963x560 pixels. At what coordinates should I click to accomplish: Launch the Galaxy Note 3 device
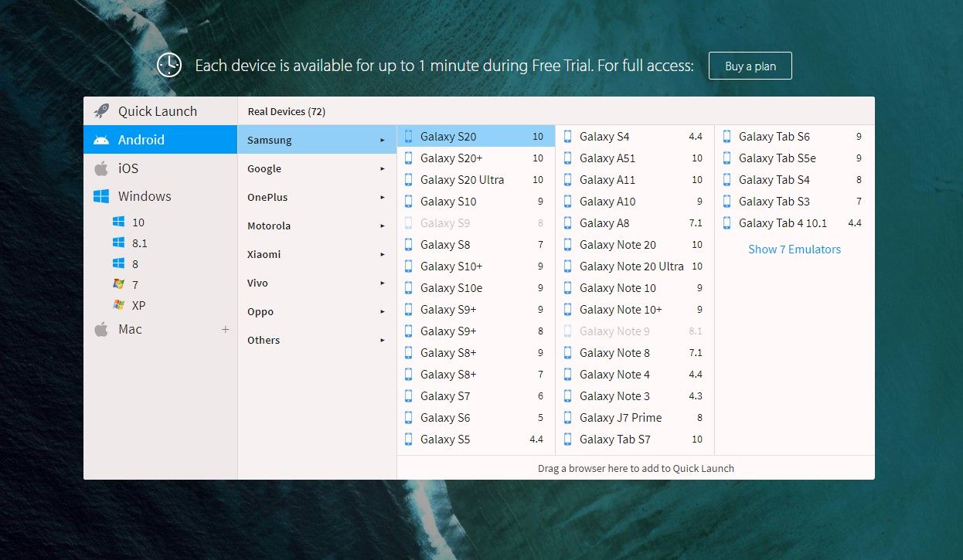pyautogui.click(x=635, y=396)
